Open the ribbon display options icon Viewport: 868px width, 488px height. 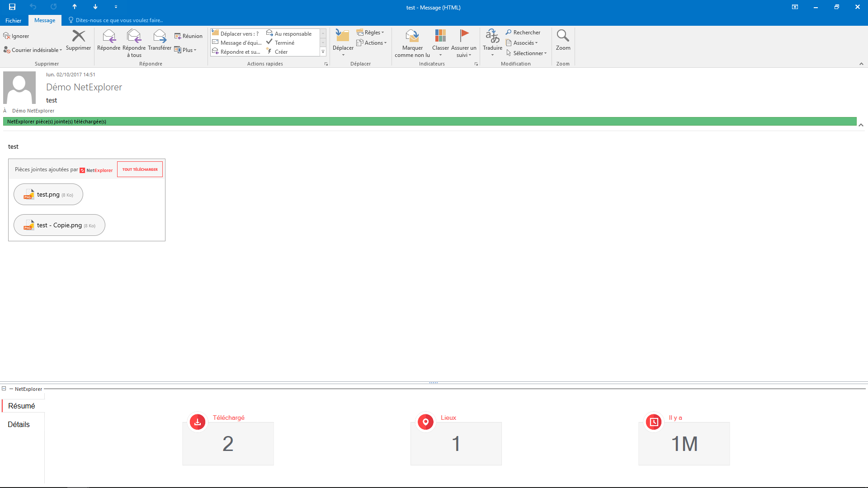[x=795, y=7]
